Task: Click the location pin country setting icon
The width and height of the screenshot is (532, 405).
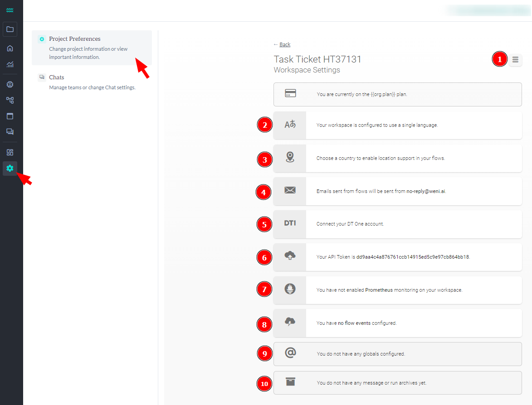Action: [290, 158]
